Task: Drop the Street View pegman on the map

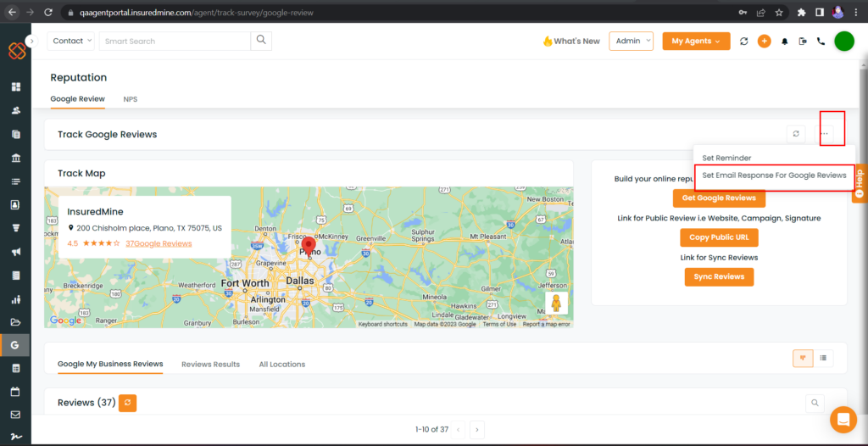Action: click(x=556, y=304)
